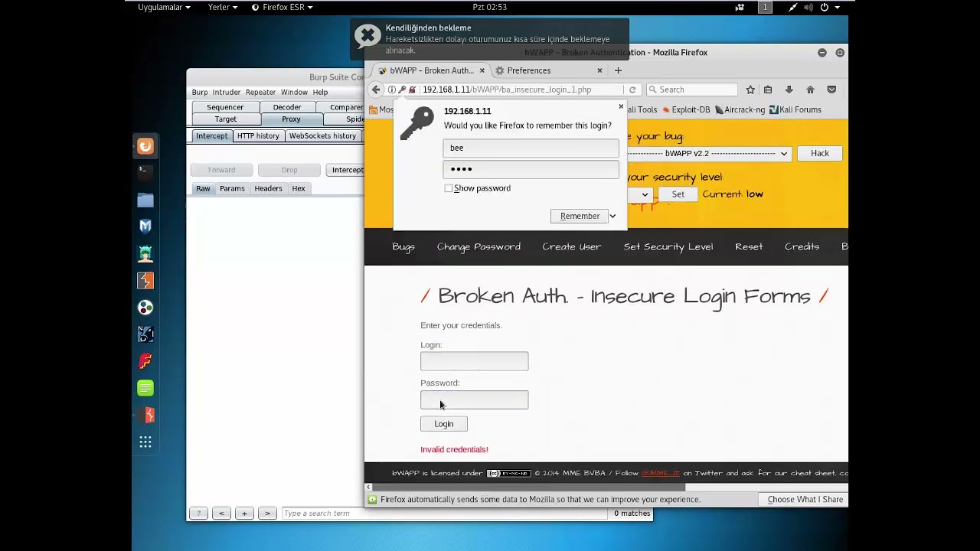Show all applications grid
980x551 pixels.
(x=145, y=442)
